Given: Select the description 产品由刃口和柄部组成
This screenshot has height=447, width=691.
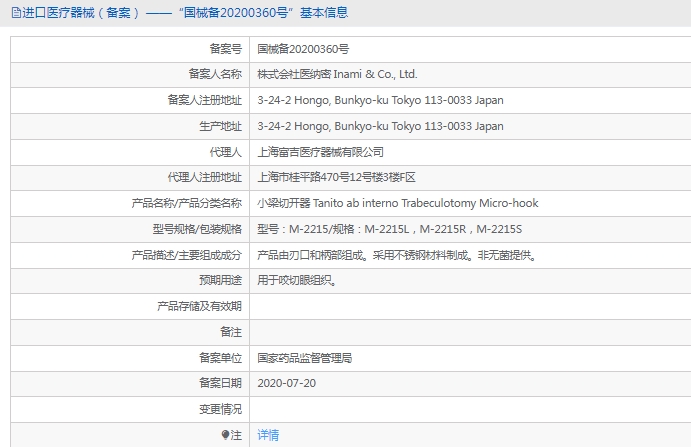Looking at the screenshot, I should click(310, 255).
